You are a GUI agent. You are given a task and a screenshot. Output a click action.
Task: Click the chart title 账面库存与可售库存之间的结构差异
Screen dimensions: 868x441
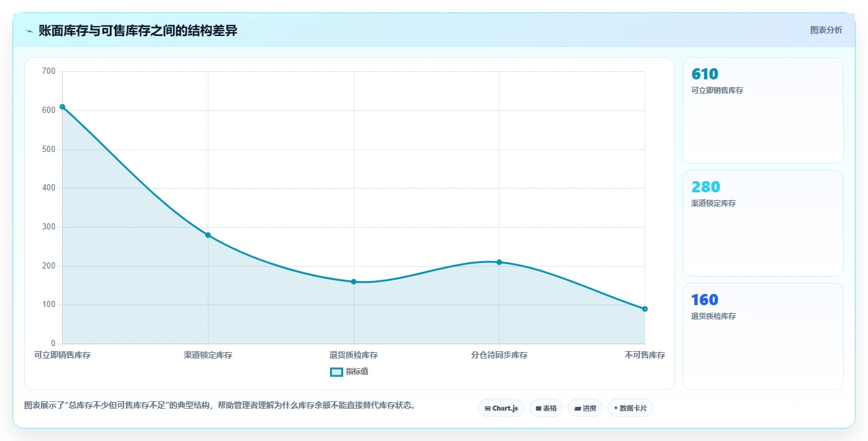[x=138, y=31]
